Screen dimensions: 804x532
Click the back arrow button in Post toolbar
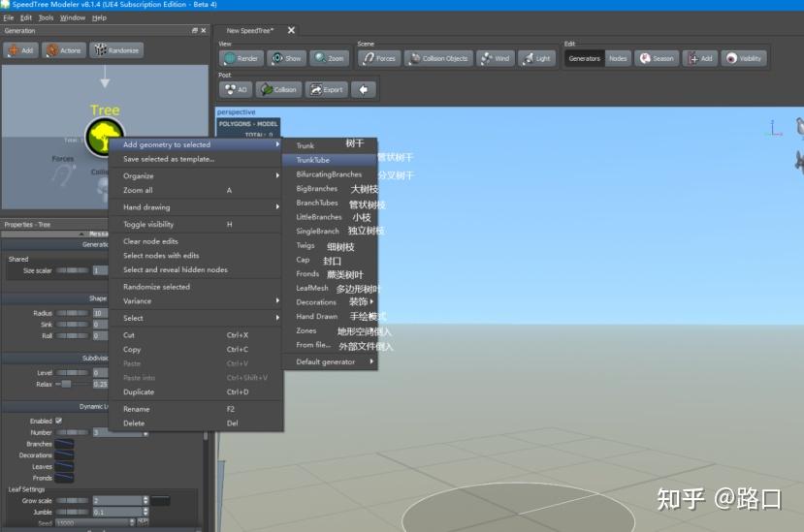click(364, 90)
